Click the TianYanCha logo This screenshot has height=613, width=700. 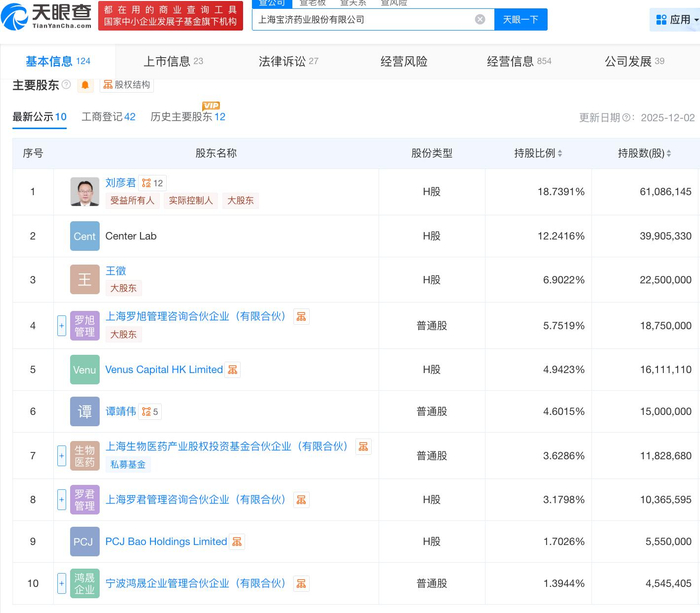coord(47,16)
